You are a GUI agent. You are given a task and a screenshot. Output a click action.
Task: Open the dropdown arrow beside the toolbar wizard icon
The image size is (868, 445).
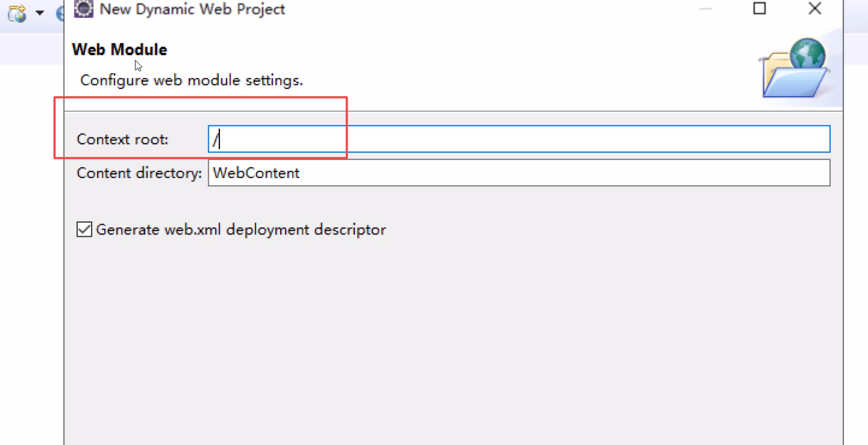[39, 13]
